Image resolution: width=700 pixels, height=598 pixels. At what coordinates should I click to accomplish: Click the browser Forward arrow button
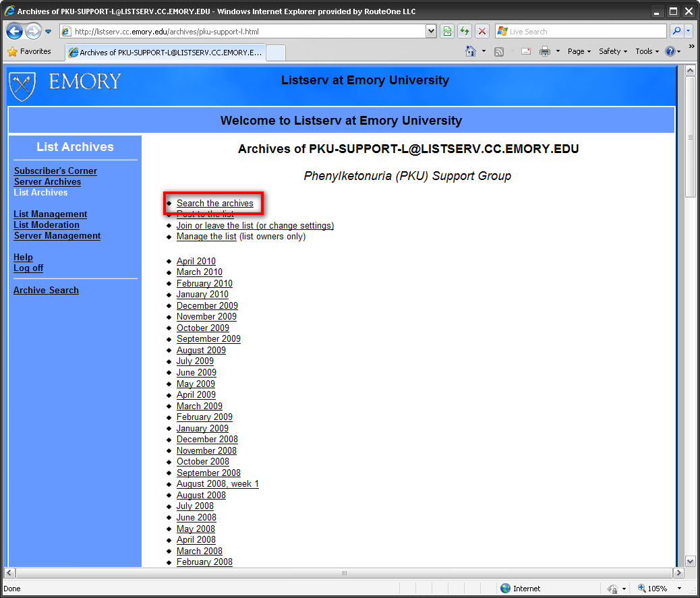point(34,31)
